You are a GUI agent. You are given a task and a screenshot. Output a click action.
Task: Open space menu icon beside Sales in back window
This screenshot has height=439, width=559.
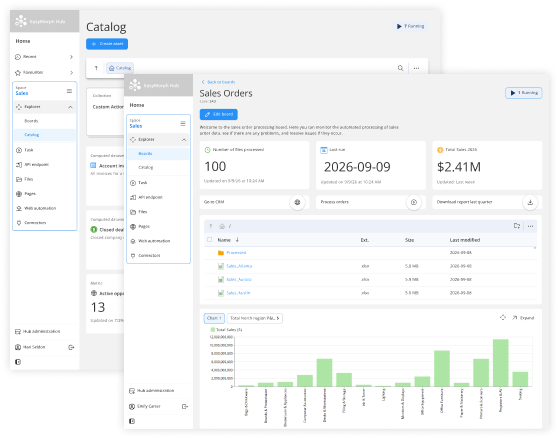[x=69, y=91]
